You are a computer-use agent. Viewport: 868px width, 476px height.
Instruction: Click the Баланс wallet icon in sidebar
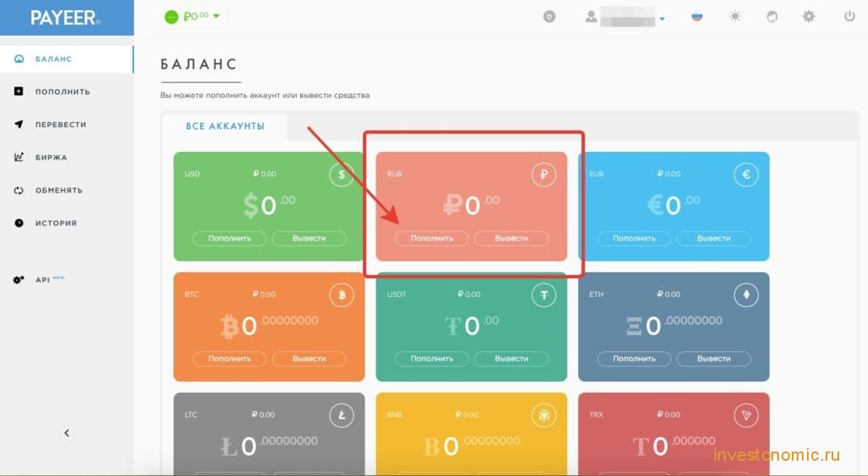point(19,59)
